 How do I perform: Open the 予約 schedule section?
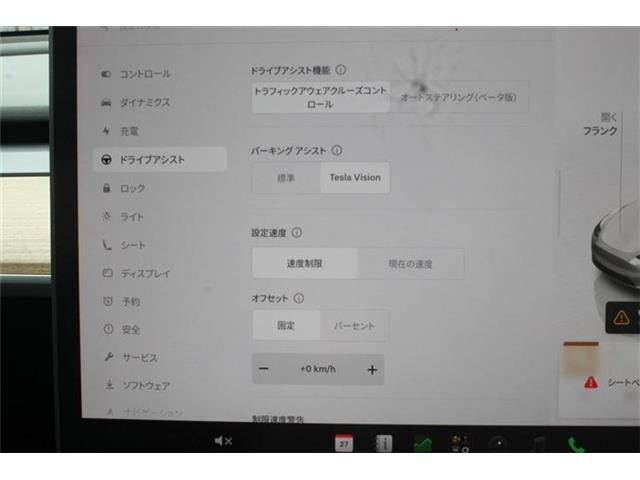click(131, 301)
